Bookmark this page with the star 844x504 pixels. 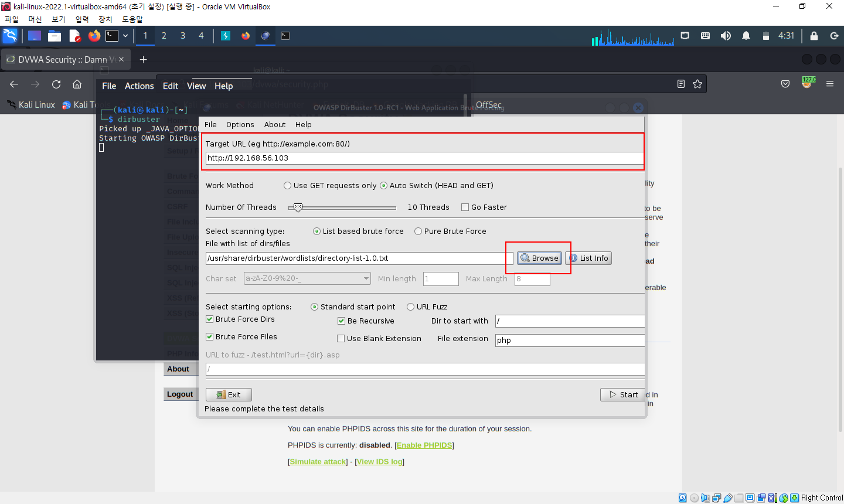click(697, 84)
